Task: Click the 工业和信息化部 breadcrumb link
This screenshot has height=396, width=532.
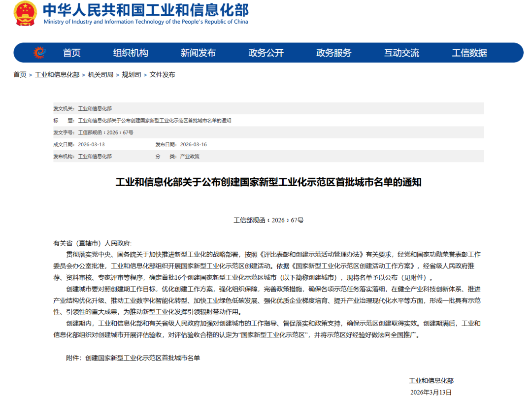Action: [x=57, y=75]
